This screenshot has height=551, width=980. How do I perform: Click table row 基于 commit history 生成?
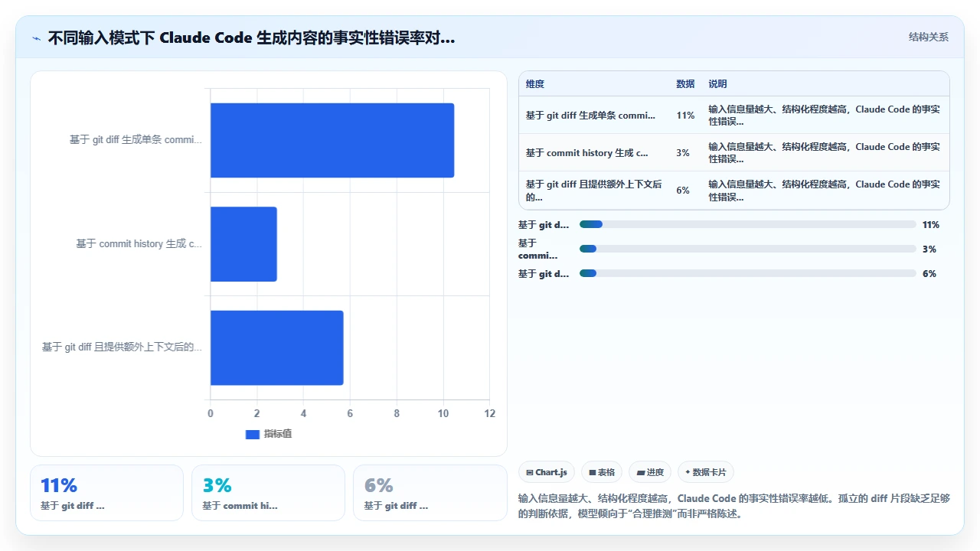734,152
